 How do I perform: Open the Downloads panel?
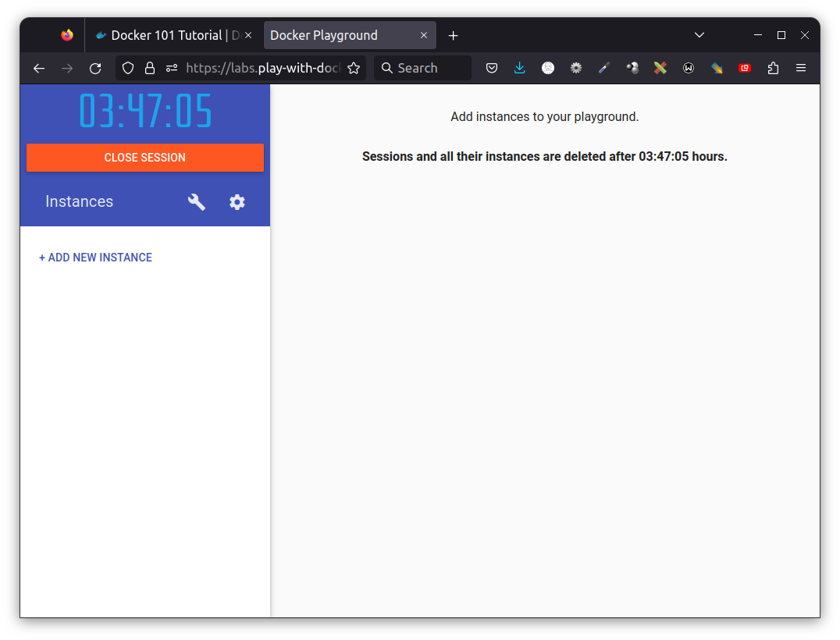[x=520, y=68]
